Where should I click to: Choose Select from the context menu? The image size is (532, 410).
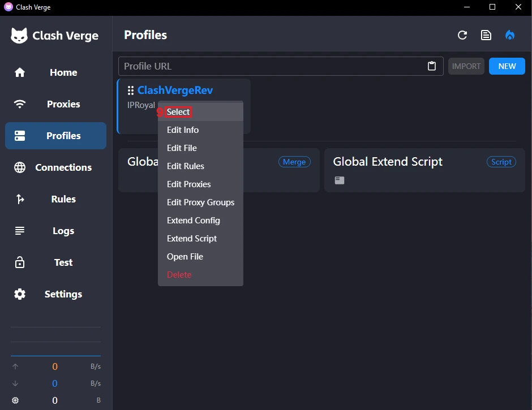coord(178,112)
